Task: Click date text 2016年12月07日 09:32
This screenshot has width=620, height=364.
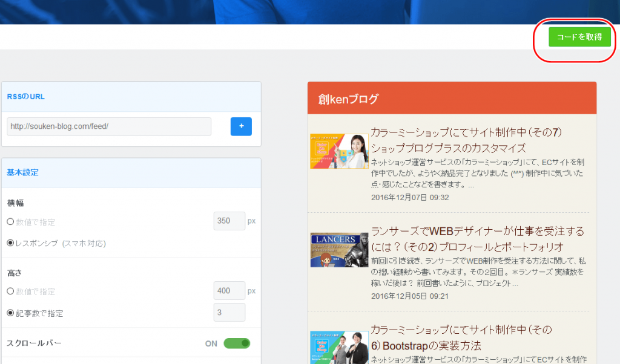Action: click(x=410, y=197)
